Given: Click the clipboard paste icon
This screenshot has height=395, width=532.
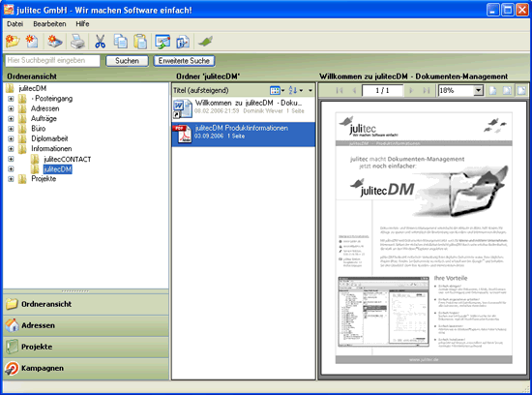Looking at the screenshot, I should pos(140,42).
